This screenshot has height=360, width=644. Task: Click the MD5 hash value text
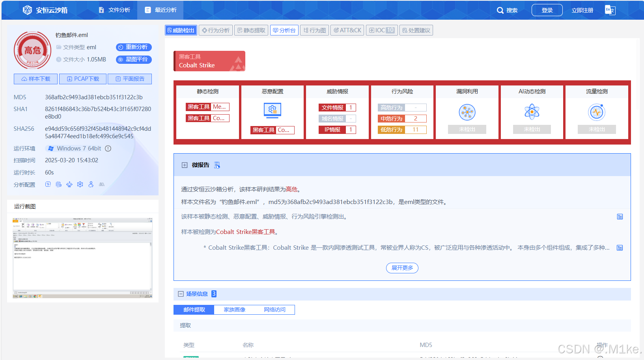click(94, 97)
